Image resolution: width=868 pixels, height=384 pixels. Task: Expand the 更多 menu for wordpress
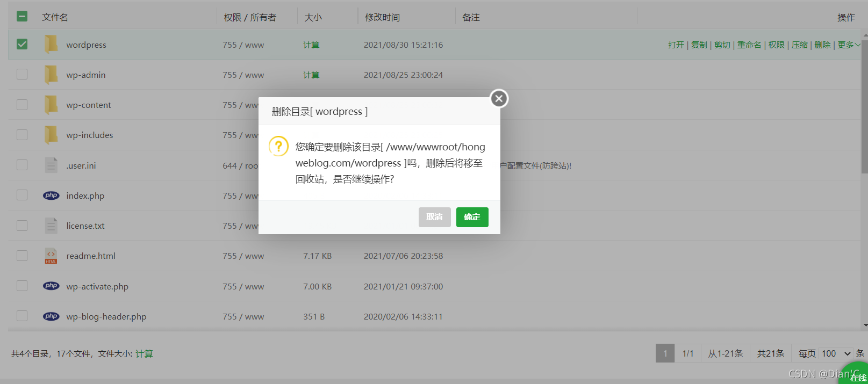[x=849, y=45]
